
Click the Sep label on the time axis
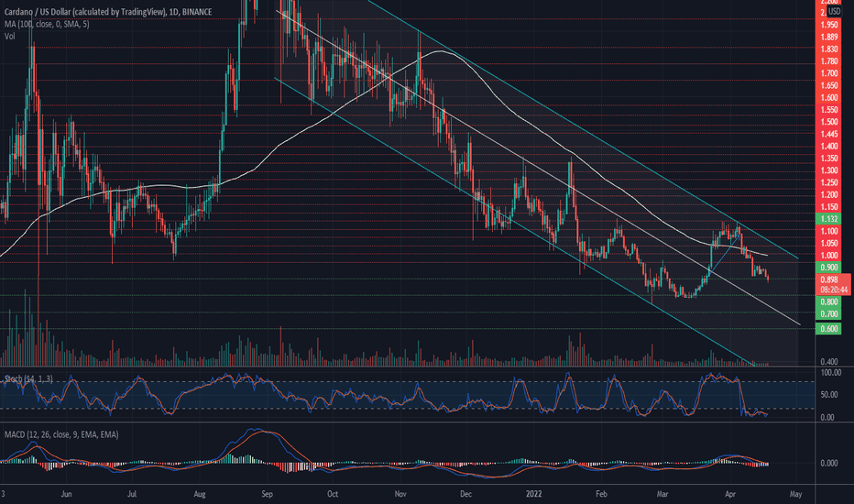[267, 494]
